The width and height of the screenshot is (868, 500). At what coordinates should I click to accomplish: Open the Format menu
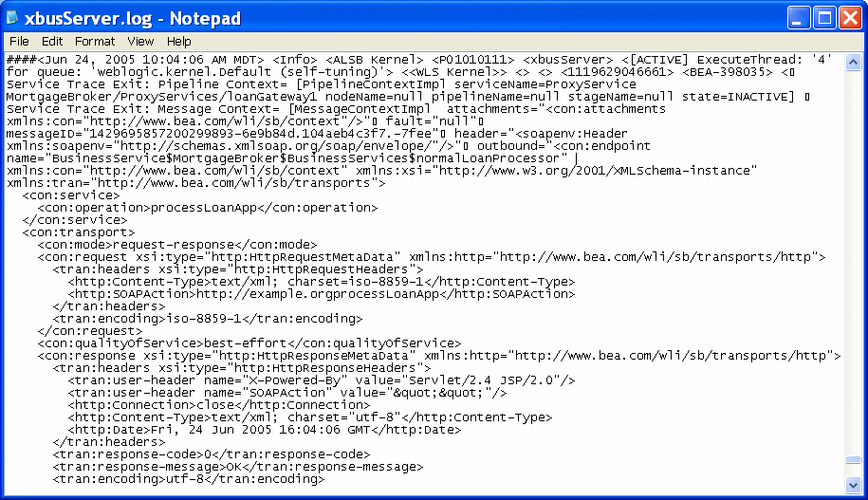pos(95,42)
